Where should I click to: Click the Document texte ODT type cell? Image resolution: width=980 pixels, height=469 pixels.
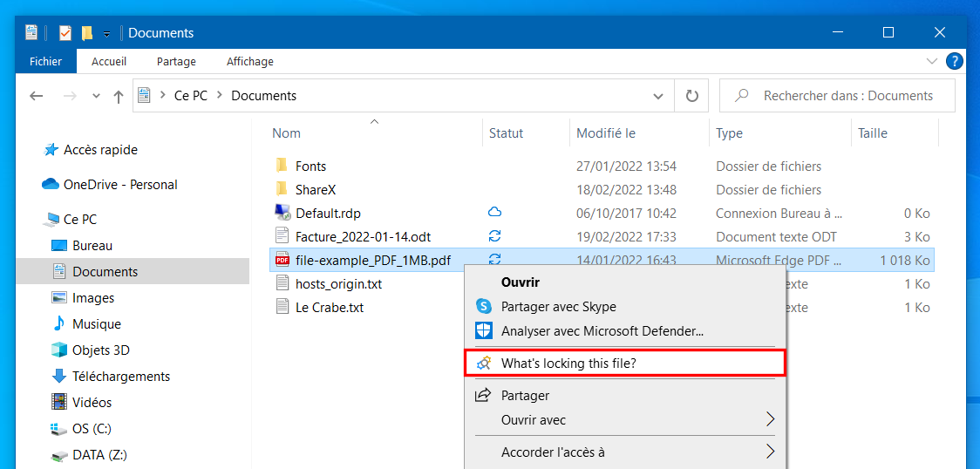776,237
